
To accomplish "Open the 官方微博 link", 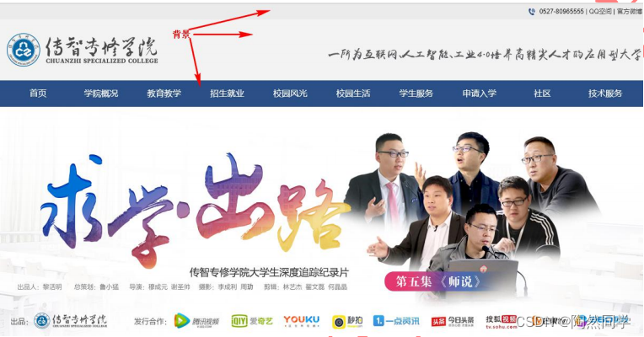I will coord(629,12).
